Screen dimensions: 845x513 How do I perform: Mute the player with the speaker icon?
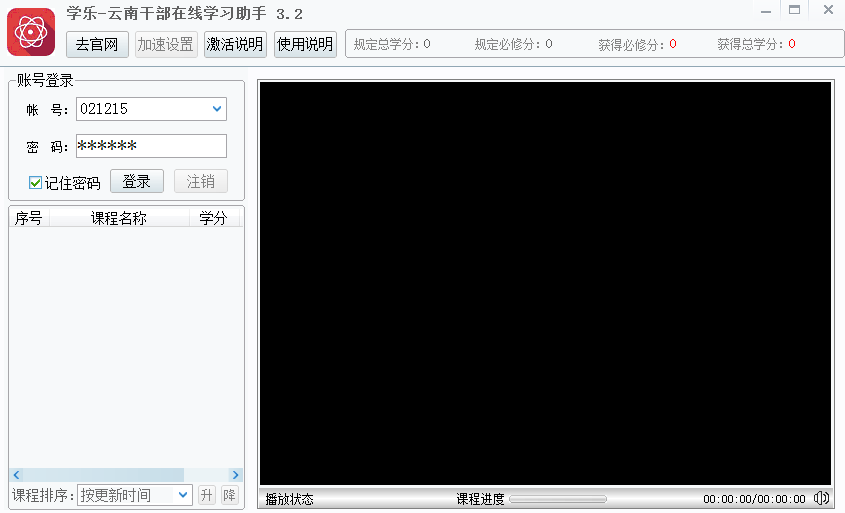(x=822, y=498)
